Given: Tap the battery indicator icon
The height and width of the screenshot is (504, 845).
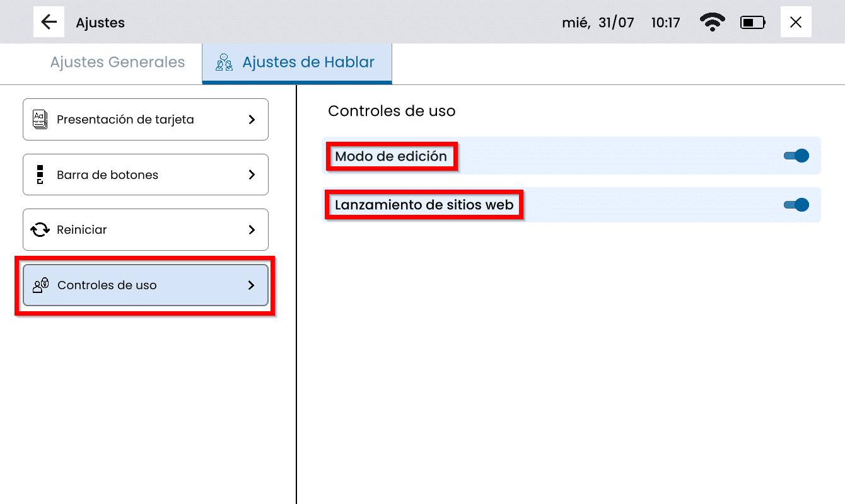Looking at the screenshot, I should coord(752,23).
